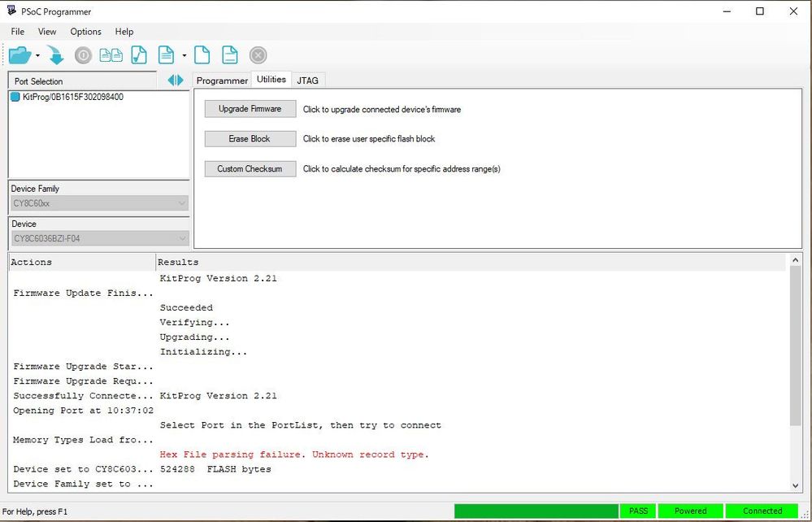Select KitProg/0B1615F302098400 in port list
This screenshot has width=812, height=522.
click(x=73, y=97)
